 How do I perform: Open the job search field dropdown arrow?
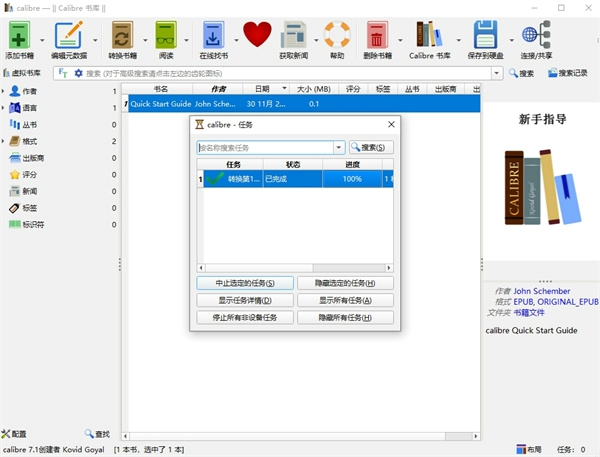pyautogui.click(x=339, y=148)
